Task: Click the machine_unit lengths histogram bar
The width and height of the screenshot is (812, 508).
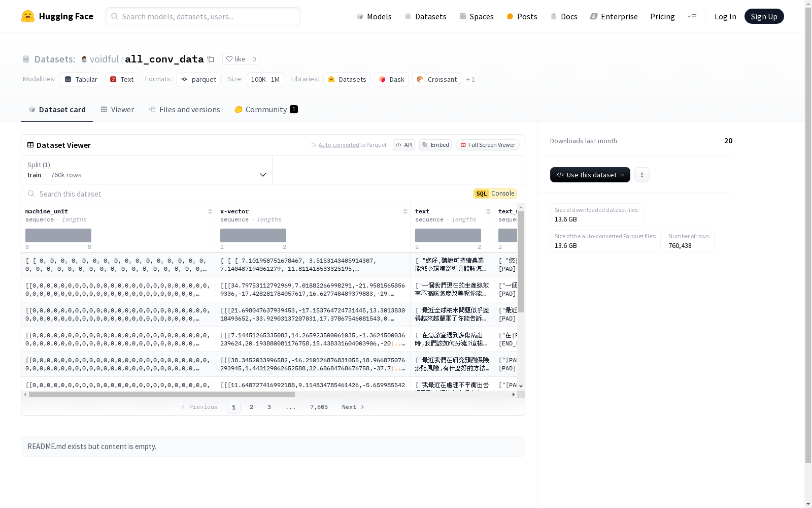Action: point(58,235)
